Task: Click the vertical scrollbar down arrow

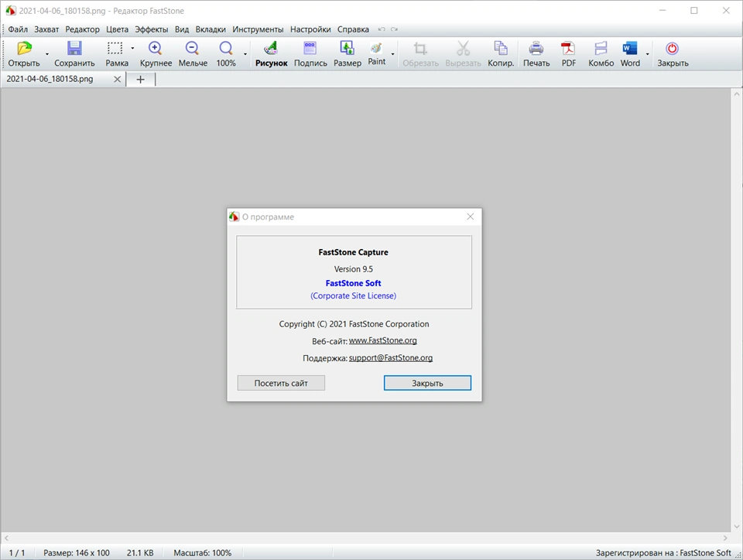Action: pyautogui.click(x=737, y=527)
